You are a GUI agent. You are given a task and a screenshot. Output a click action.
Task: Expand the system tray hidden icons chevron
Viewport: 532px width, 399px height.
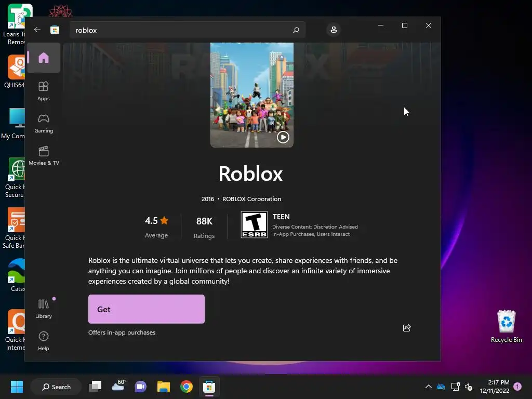pyautogui.click(x=429, y=387)
